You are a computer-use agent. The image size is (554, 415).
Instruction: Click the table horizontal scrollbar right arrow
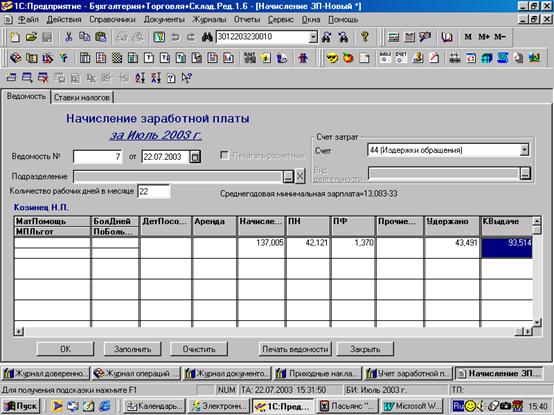tap(528, 331)
